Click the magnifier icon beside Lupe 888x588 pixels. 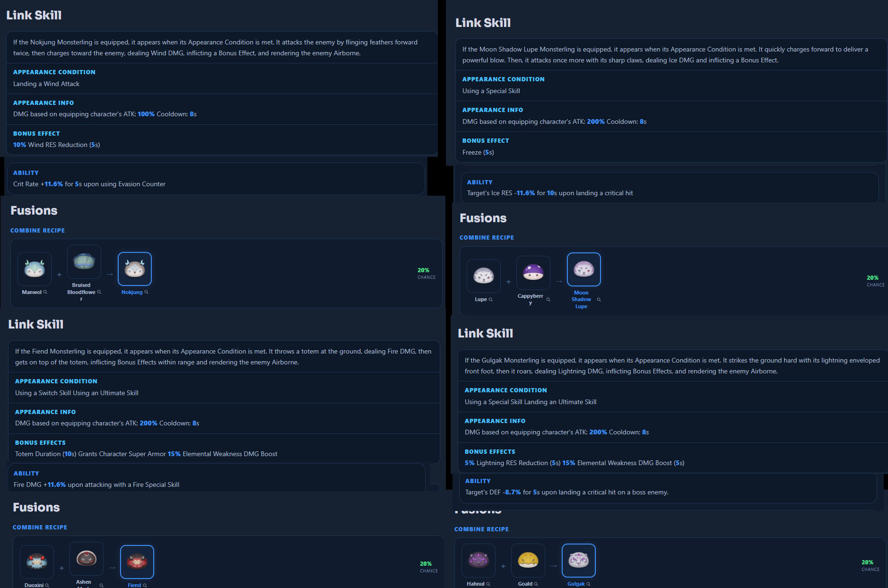pos(491,299)
